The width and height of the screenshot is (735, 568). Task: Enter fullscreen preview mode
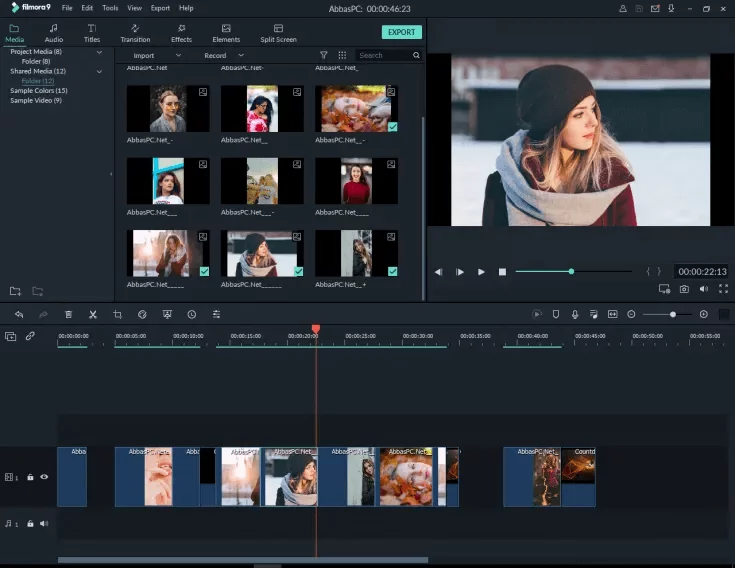723,289
